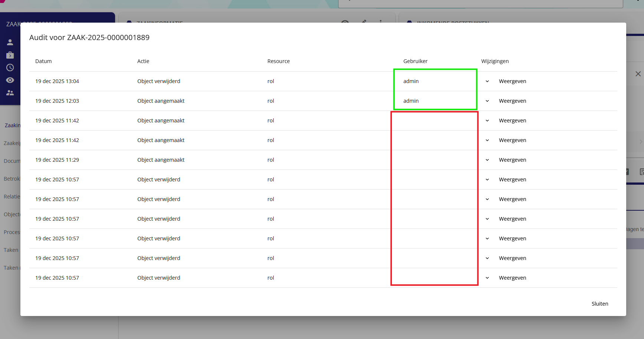Open the Betrokkenen item in the side menu
Viewport: 644px width, 339px height.
pyautogui.click(x=12, y=179)
